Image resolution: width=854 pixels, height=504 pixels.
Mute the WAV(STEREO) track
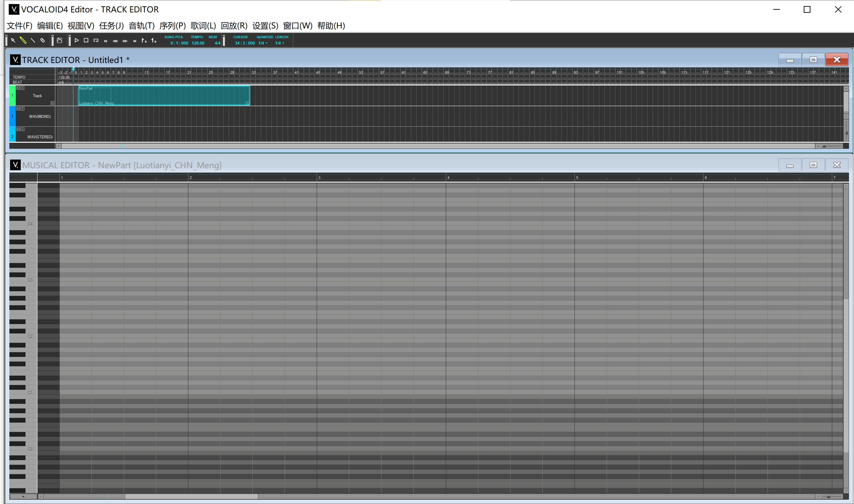pos(18,129)
